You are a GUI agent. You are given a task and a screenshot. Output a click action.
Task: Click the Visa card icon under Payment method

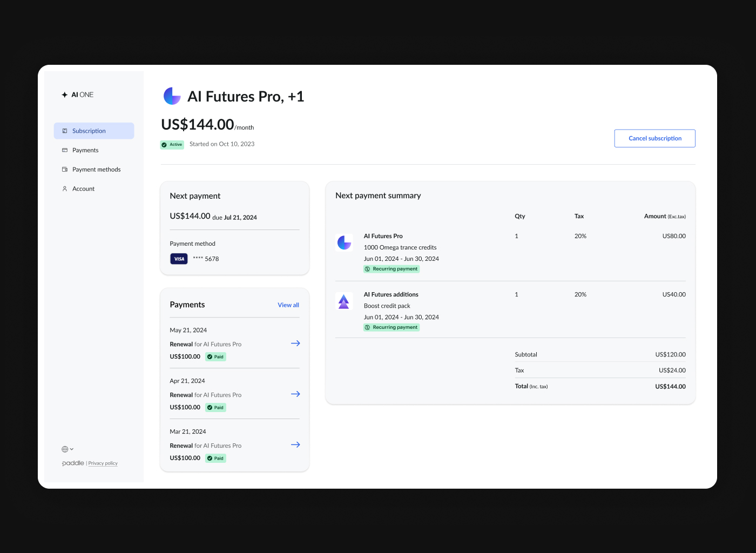pos(179,259)
